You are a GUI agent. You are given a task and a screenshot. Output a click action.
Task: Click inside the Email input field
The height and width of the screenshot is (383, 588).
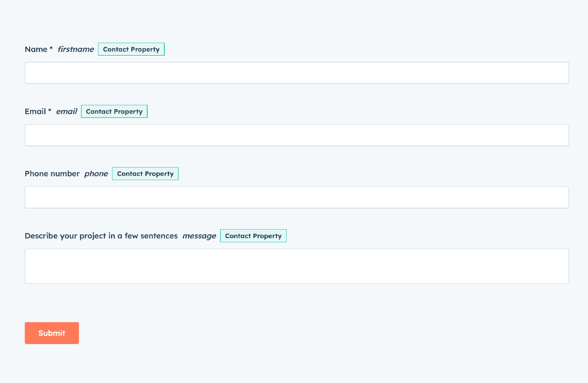[297, 135]
